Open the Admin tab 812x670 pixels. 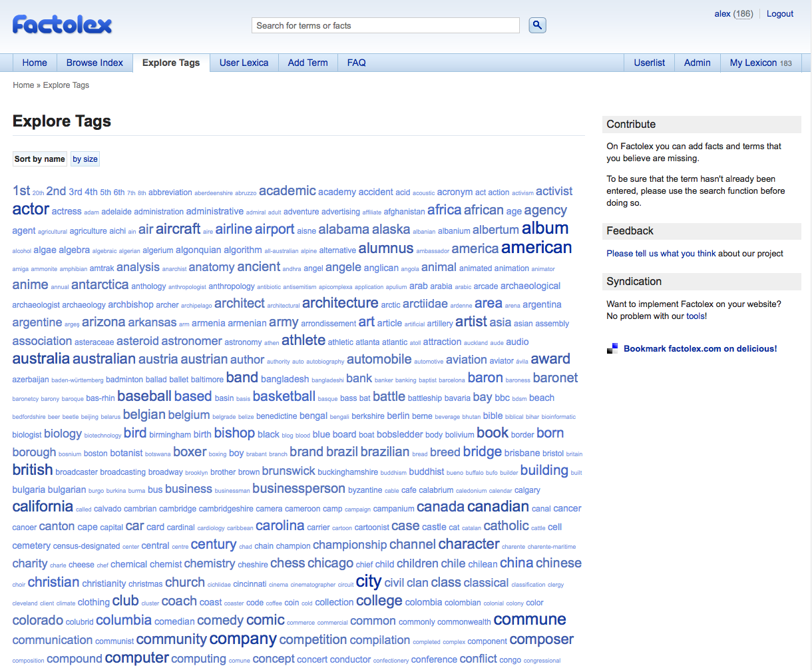[698, 63]
